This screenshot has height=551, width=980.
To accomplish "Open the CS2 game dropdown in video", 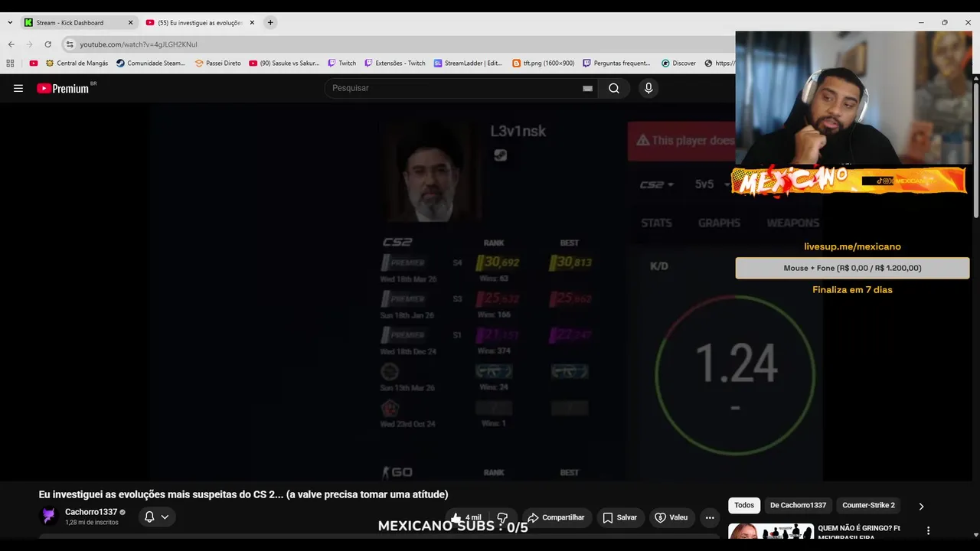I will [657, 184].
